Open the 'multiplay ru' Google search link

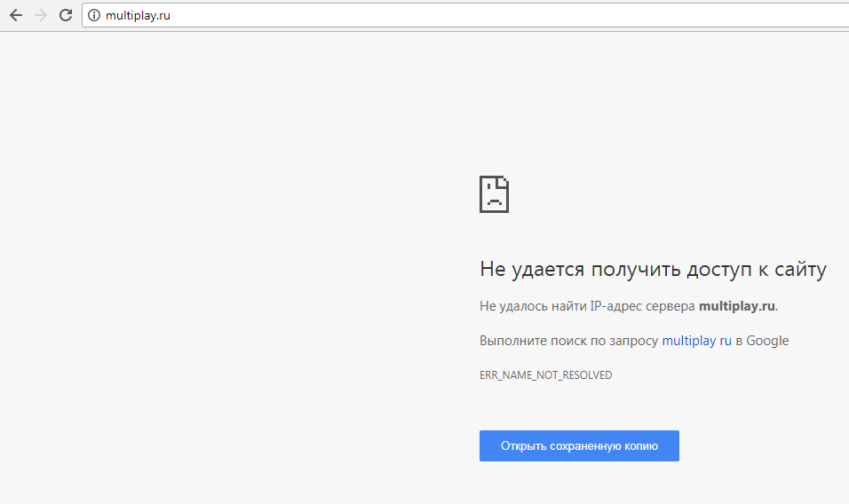click(x=696, y=341)
